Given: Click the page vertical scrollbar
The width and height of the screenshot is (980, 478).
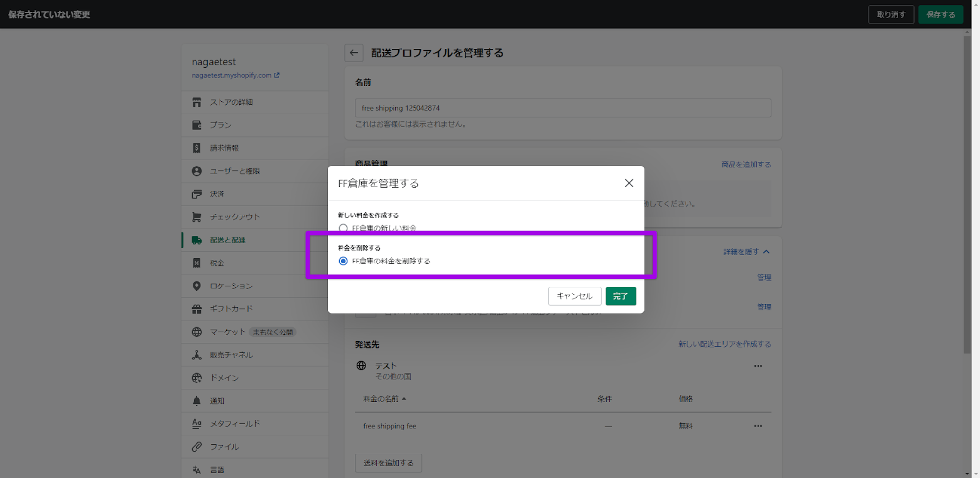Looking at the screenshot, I should (967, 194).
